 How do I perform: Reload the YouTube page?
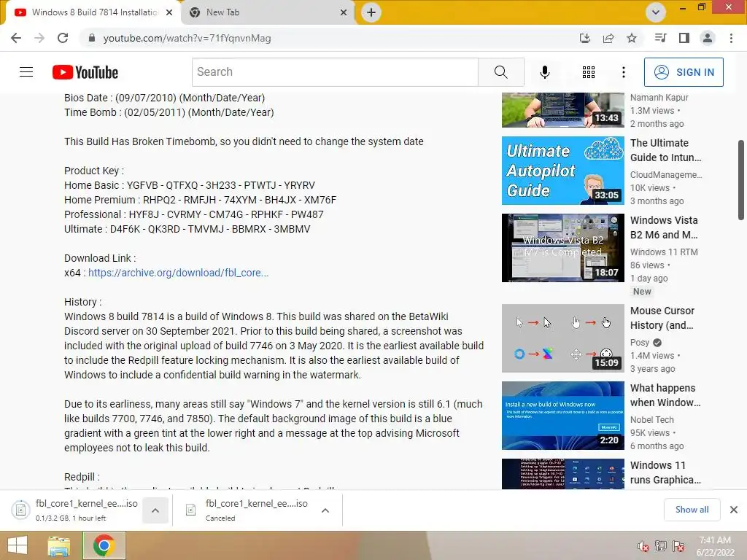63,38
